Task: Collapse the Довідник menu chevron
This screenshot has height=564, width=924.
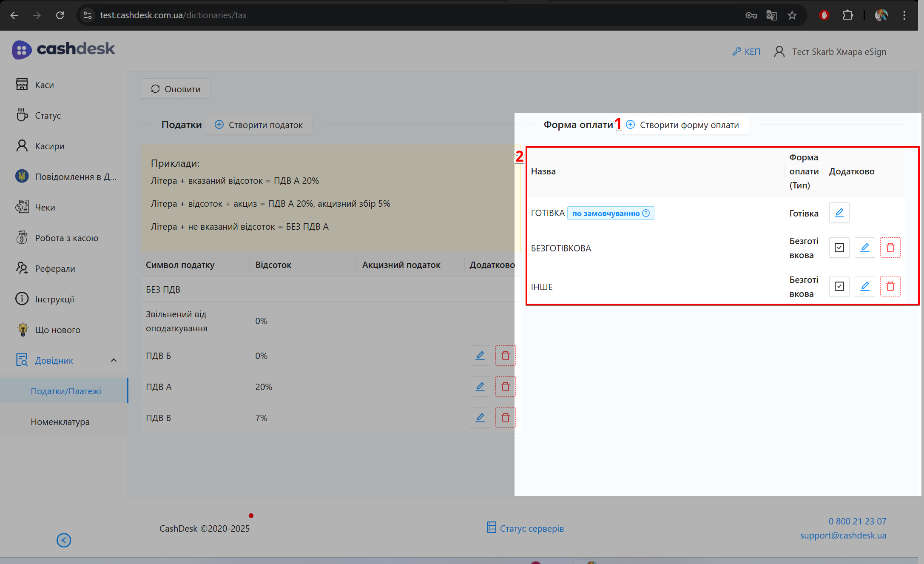Action: pos(114,360)
